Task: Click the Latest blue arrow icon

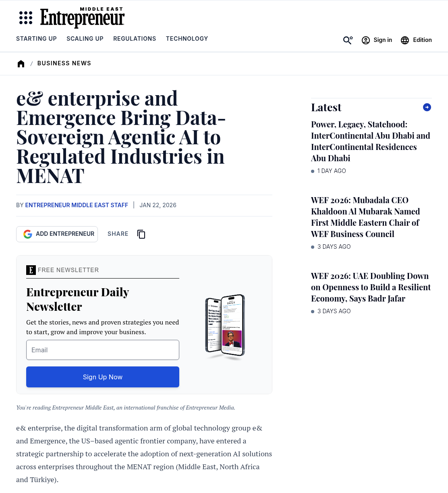Action: (427, 107)
